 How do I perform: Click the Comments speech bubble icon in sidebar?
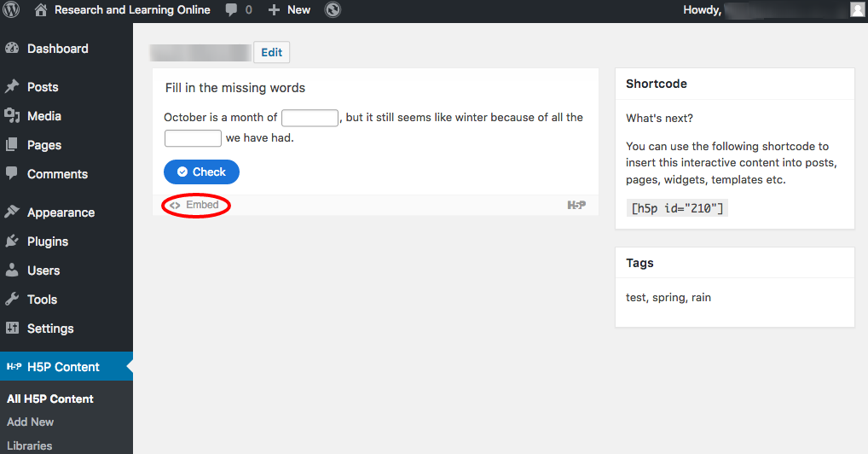[x=12, y=173]
